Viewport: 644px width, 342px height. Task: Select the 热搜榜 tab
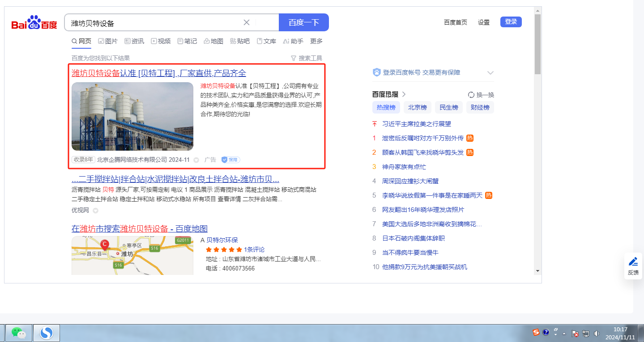click(386, 107)
